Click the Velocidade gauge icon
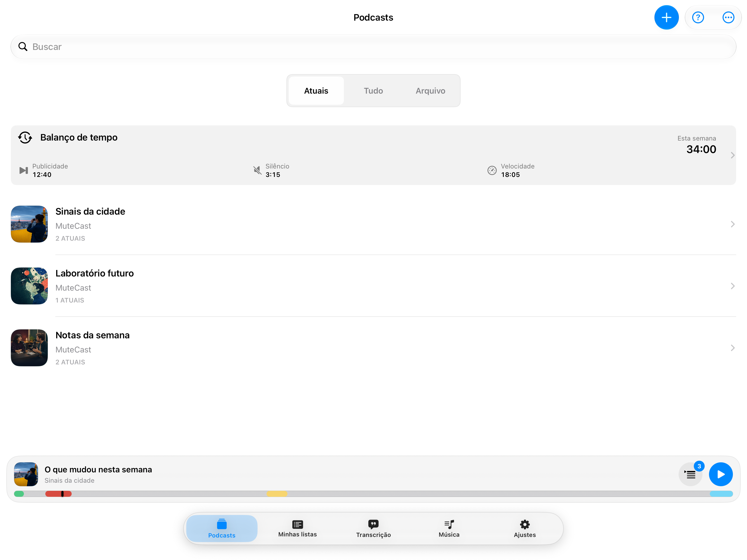The image size is (747, 560). click(492, 170)
